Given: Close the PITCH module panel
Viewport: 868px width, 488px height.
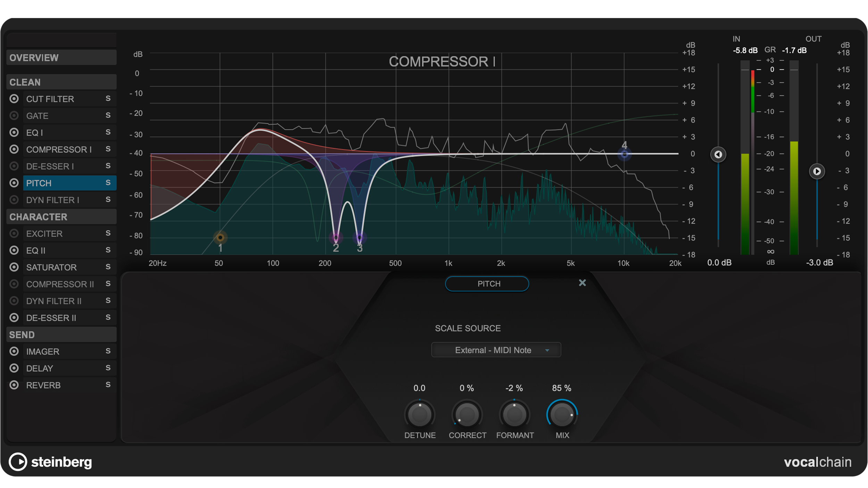Looking at the screenshot, I should point(582,283).
